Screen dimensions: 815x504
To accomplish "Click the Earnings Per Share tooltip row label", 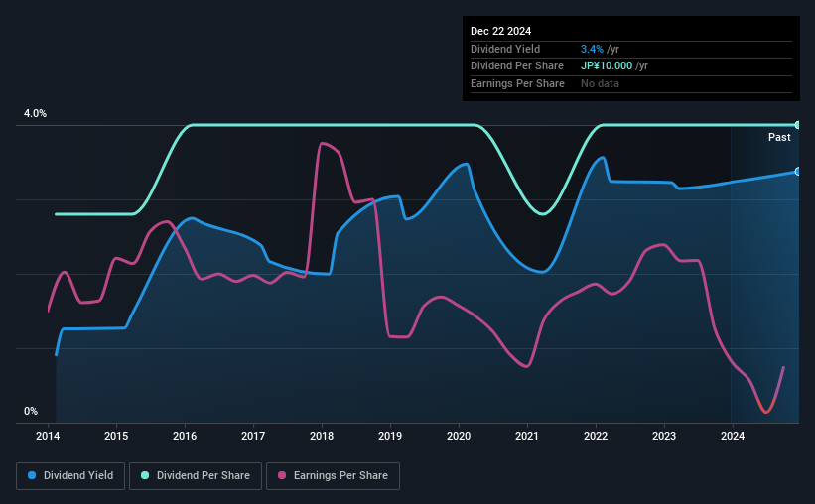I will [x=518, y=83].
